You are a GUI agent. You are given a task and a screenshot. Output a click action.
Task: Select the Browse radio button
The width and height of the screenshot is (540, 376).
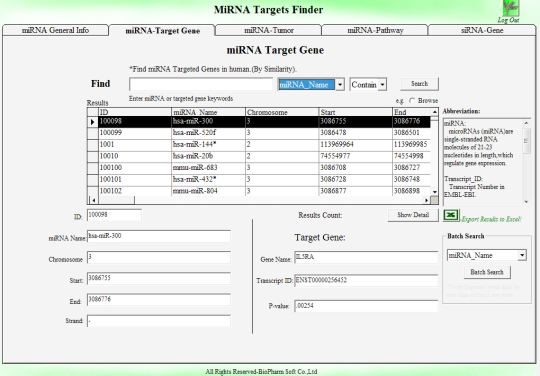coord(412,101)
